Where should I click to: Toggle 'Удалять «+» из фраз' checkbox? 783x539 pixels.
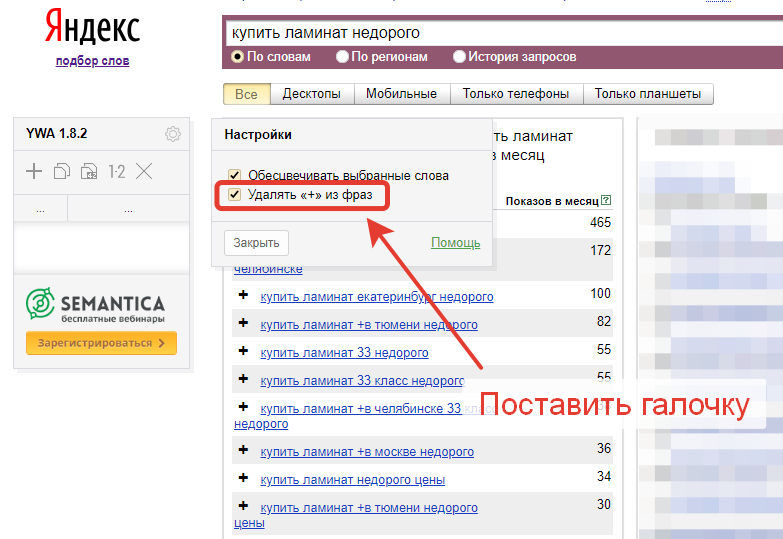pos(234,195)
